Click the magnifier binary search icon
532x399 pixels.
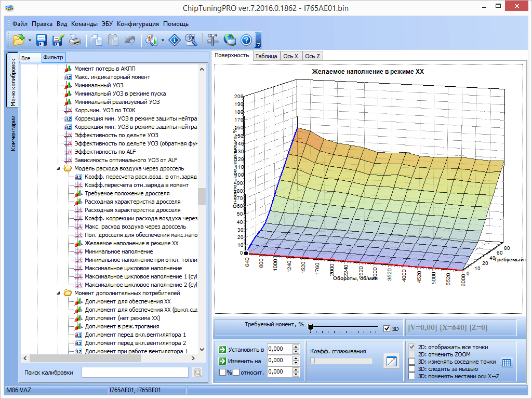pyautogui.click(x=191, y=39)
